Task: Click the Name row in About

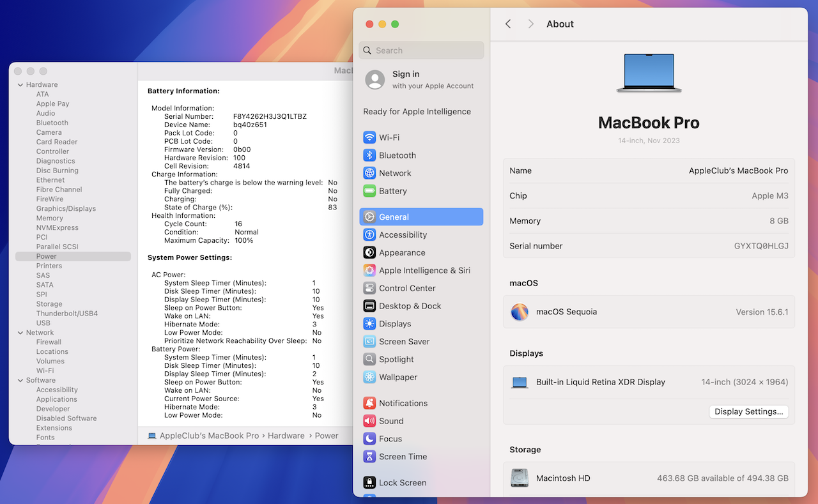Action: [649, 171]
